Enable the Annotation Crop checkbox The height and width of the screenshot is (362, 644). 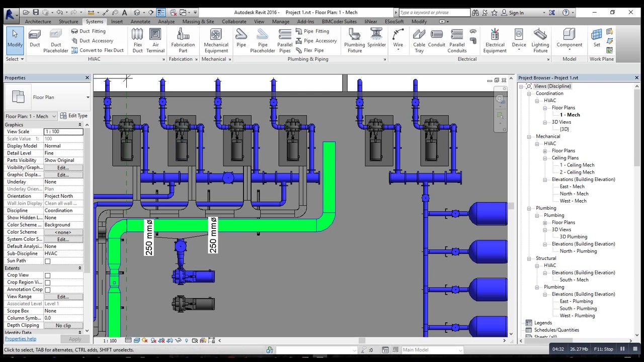coord(48,290)
